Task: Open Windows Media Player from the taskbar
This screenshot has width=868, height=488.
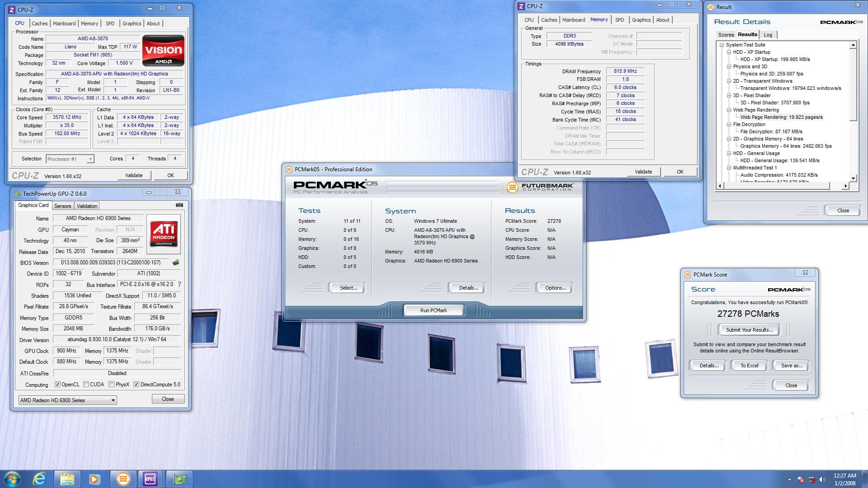Action: (94, 479)
